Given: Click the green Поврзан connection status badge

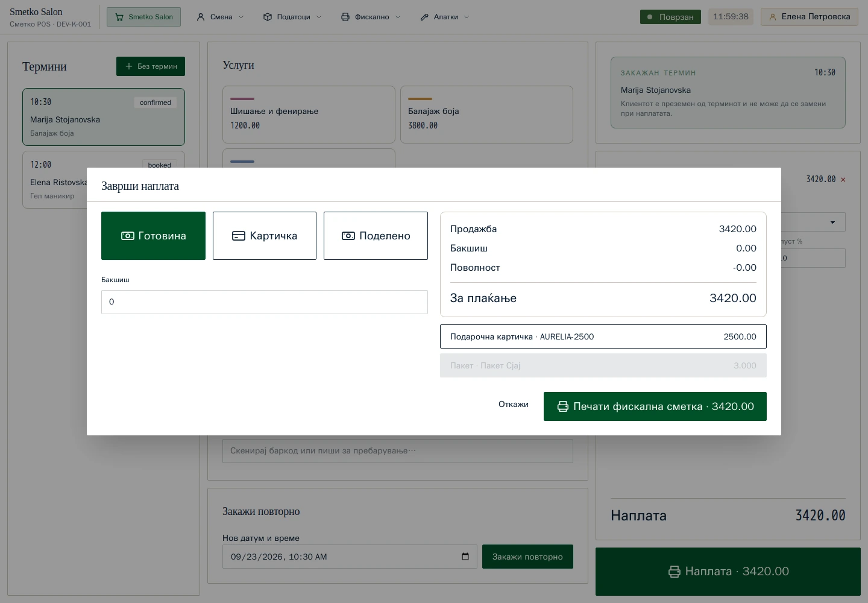Looking at the screenshot, I should 670,17.
